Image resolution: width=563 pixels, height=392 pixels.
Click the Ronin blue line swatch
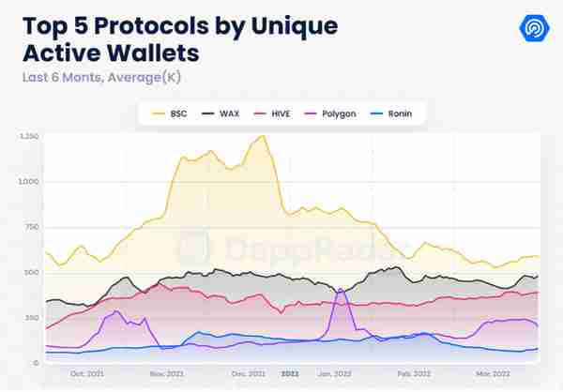click(x=376, y=113)
